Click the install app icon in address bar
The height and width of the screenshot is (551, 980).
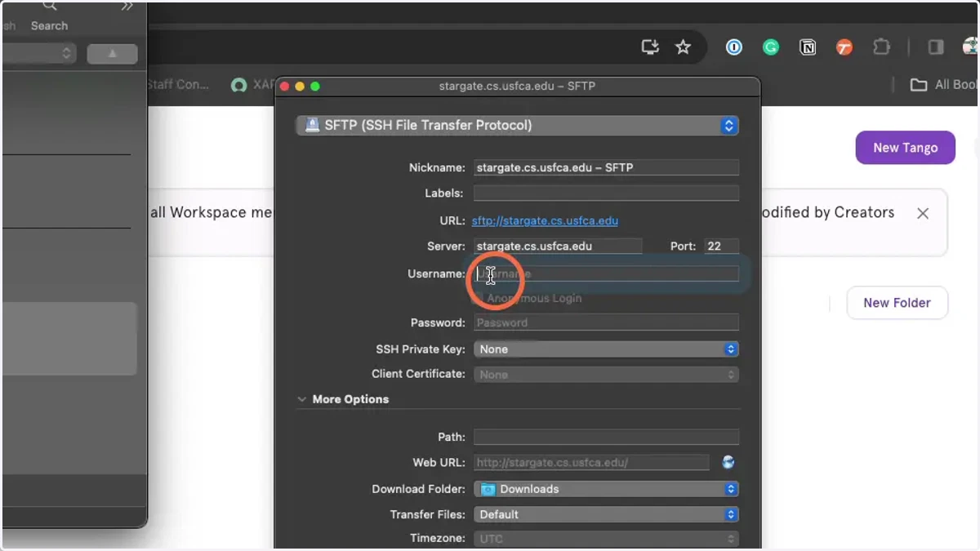(x=650, y=47)
